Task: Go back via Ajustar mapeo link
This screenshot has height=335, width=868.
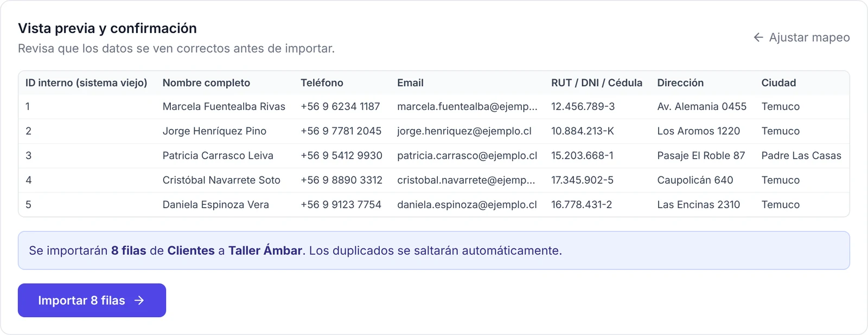Action: 801,37
